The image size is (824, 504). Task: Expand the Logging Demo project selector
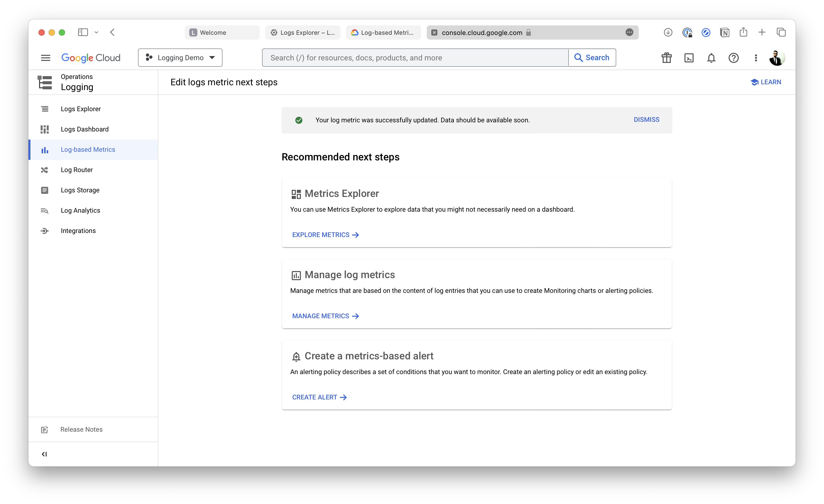click(180, 58)
